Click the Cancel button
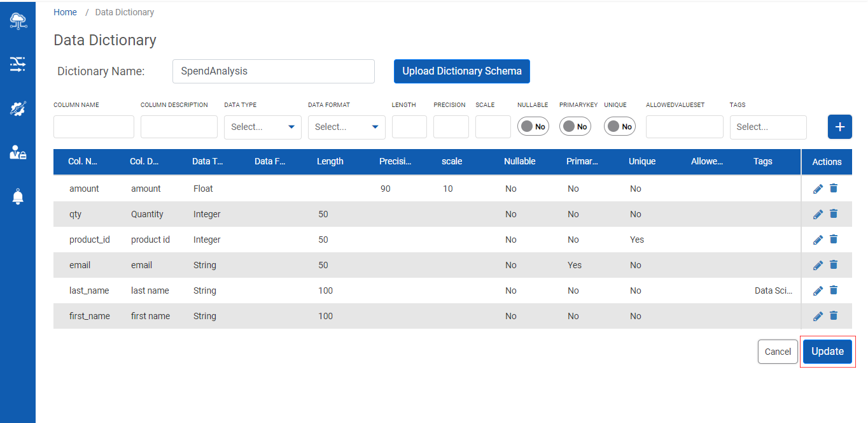Image resolution: width=868 pixels, height=423 pixels. [778, 352]
